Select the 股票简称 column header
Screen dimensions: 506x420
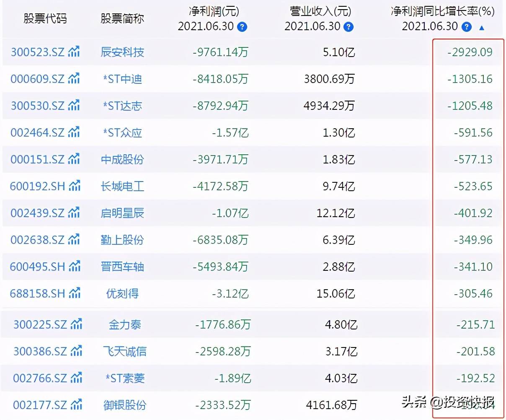coord(122,19)
